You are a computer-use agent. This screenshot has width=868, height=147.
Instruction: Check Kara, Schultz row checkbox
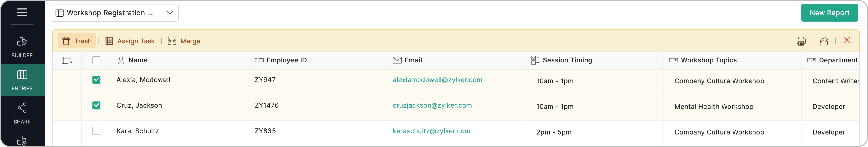coord(96,131)
